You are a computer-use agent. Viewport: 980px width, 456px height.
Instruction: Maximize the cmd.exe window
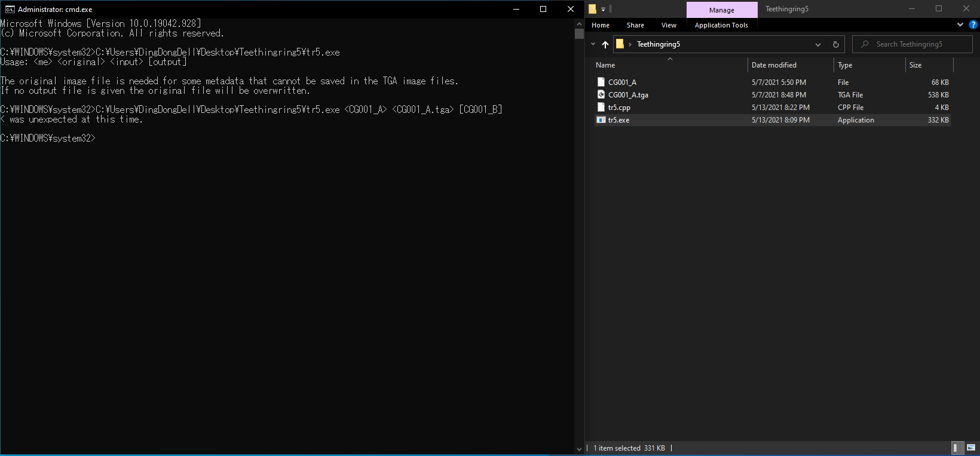(x=543, y=9)
